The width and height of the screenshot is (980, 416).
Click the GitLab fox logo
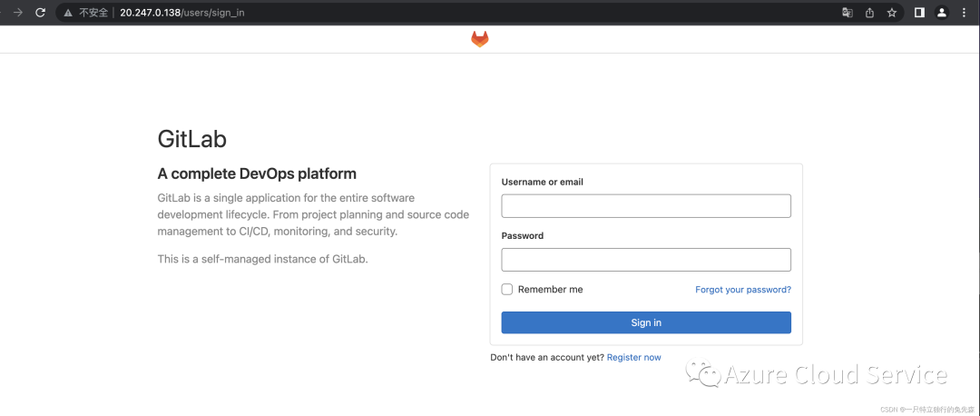pos(480,39)
